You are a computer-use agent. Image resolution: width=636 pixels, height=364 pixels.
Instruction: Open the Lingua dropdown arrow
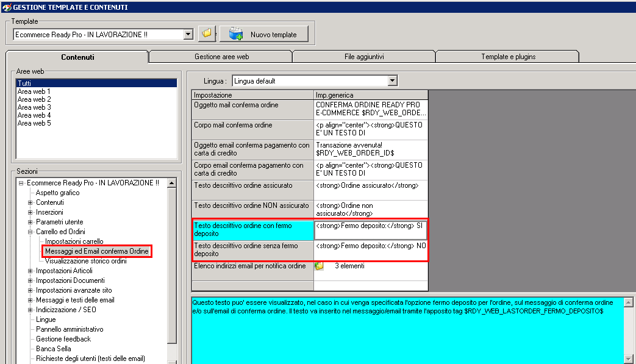pyautogui.click(x=392, y=80)
